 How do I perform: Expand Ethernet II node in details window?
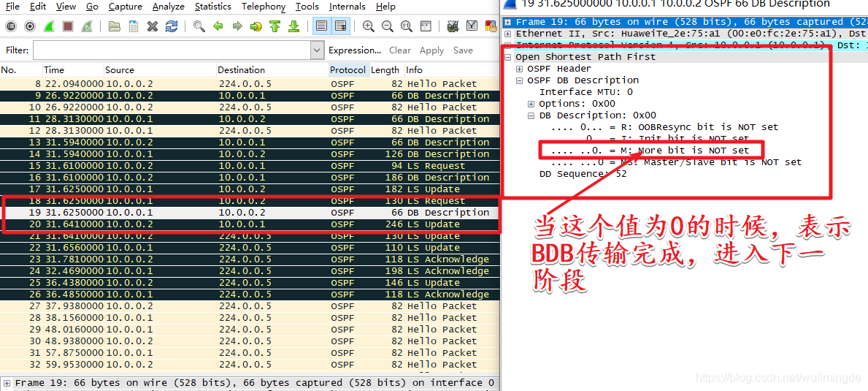(x=507, y=33)
